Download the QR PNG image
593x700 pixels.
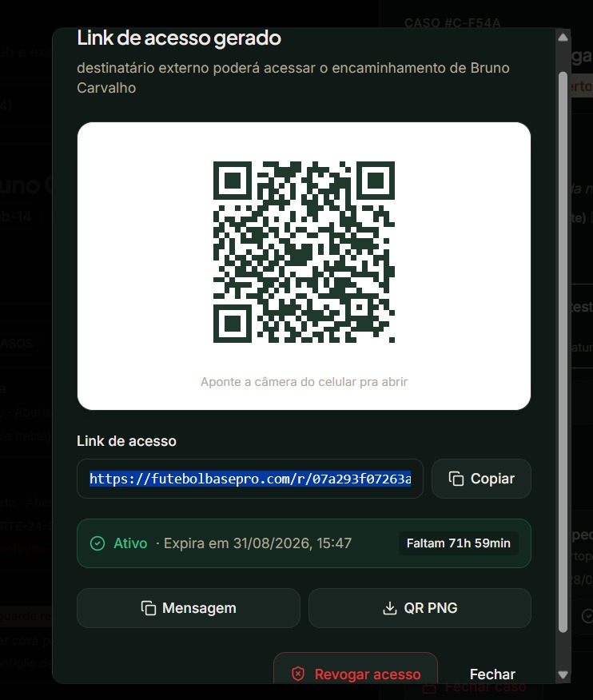point(420,608)
